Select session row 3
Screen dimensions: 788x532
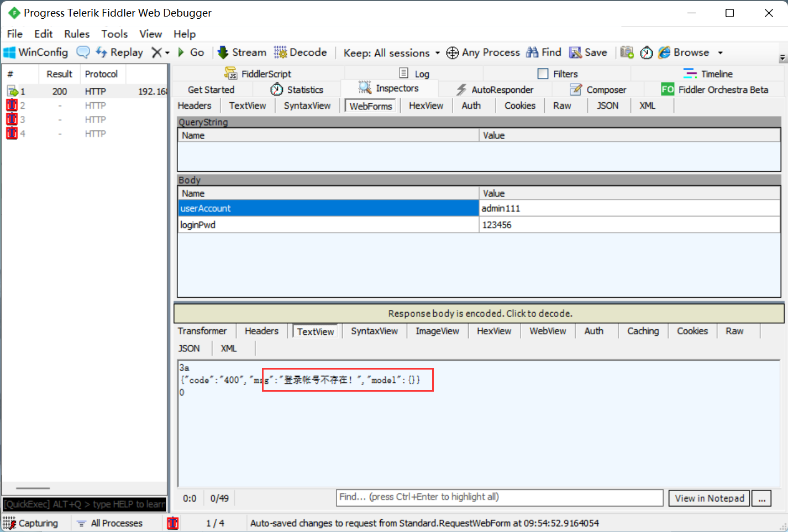pos(86,119)
